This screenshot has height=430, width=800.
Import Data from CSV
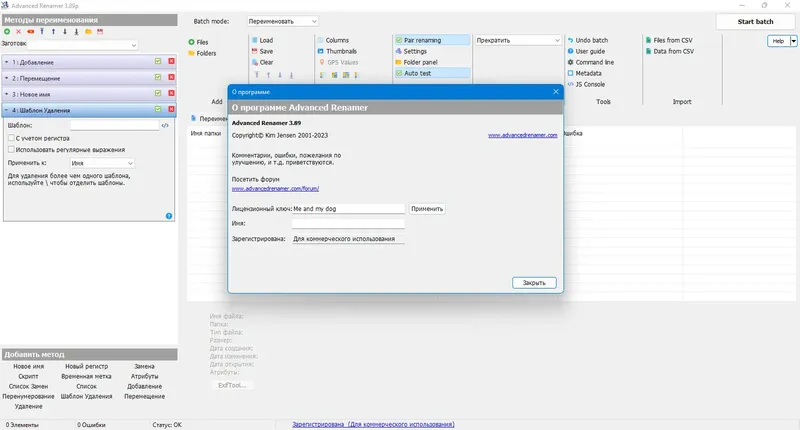point(670,51)
